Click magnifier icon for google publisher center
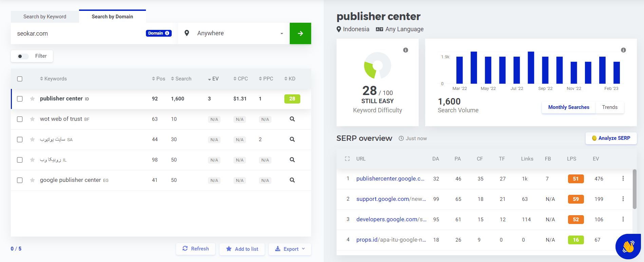The width and height of the screenshot is (644, 262). (x=292, y=180)
